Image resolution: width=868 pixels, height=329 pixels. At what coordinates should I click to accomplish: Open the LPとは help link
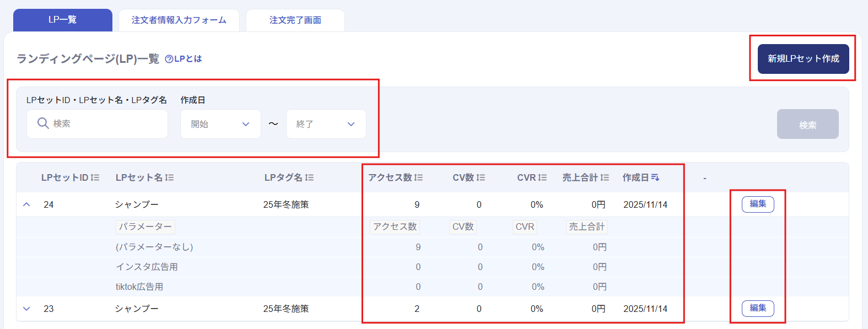pyautogui.click(x=184, y=59)
